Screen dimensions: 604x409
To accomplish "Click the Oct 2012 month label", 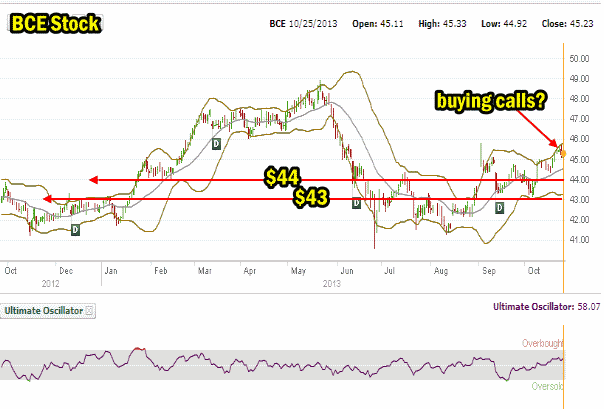I will point(10,271).
